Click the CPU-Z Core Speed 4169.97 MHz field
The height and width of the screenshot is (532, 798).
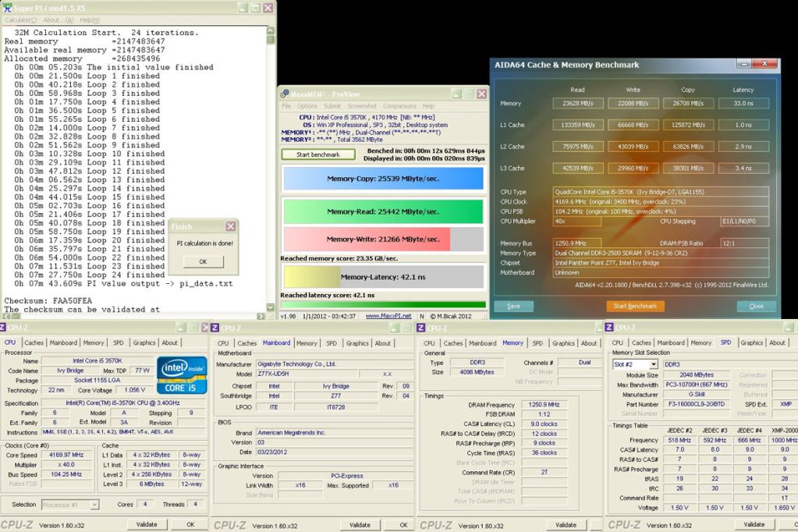(x=66, y=455)
